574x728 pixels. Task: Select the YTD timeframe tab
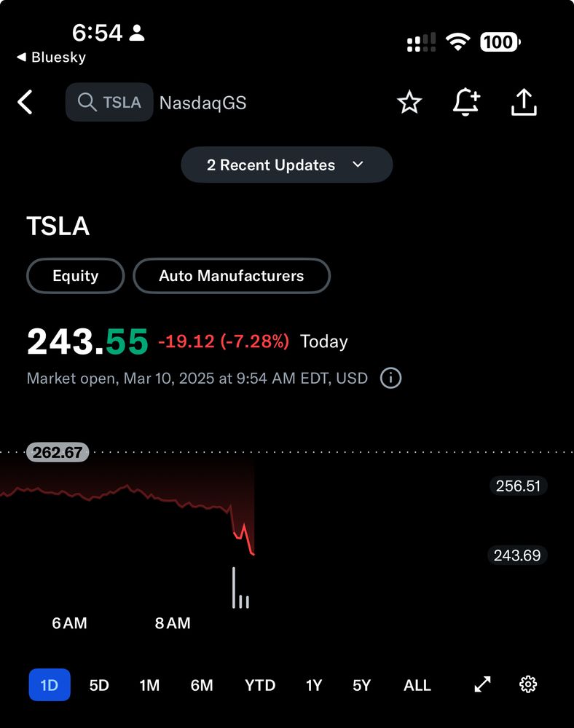point(259,685)
